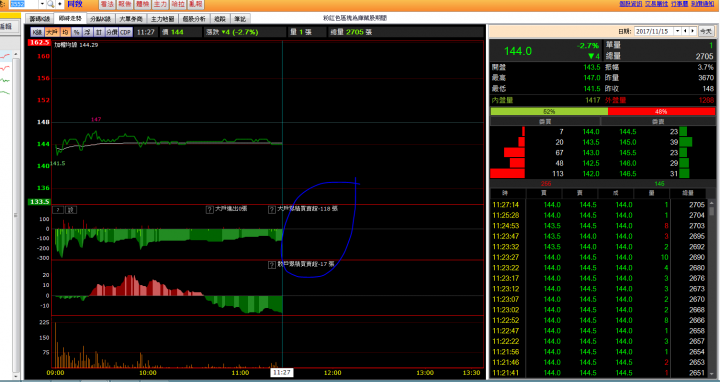
Task: Click the help question mark at the large-holder panel's left edge
Action: [58, 210]
